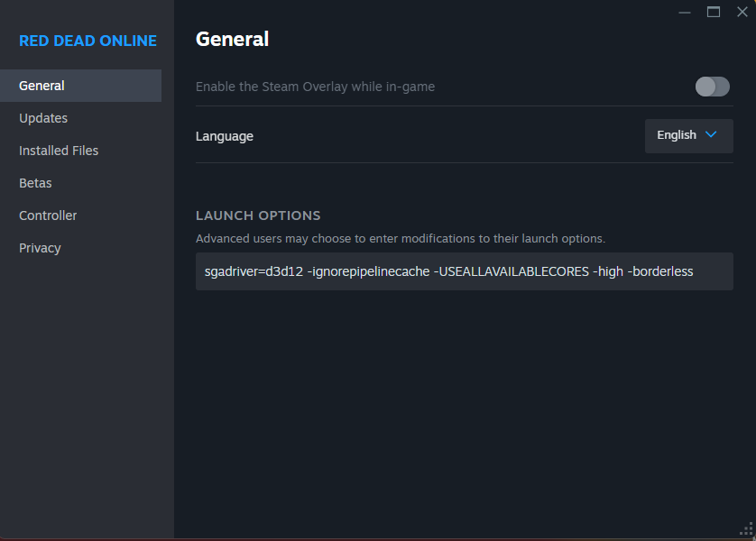Open the Installed Files section
Screen dimensions: 756x541
(59, 151)
